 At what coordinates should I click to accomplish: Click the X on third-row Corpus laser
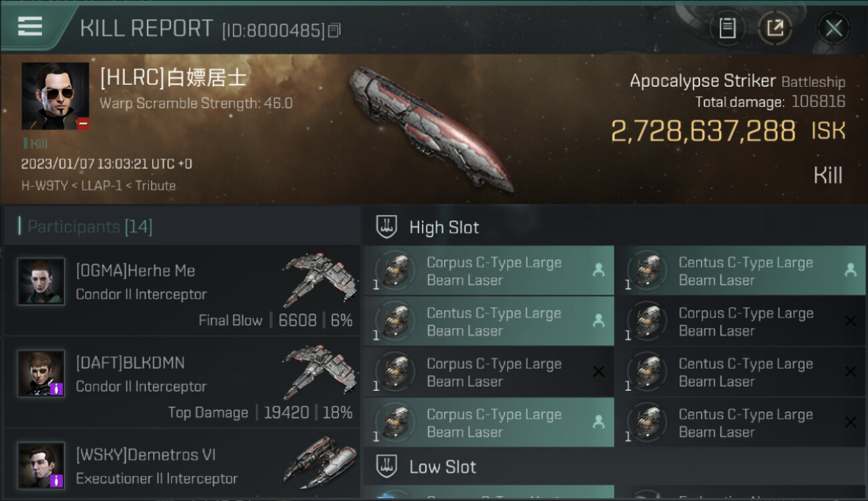(598, 371)
